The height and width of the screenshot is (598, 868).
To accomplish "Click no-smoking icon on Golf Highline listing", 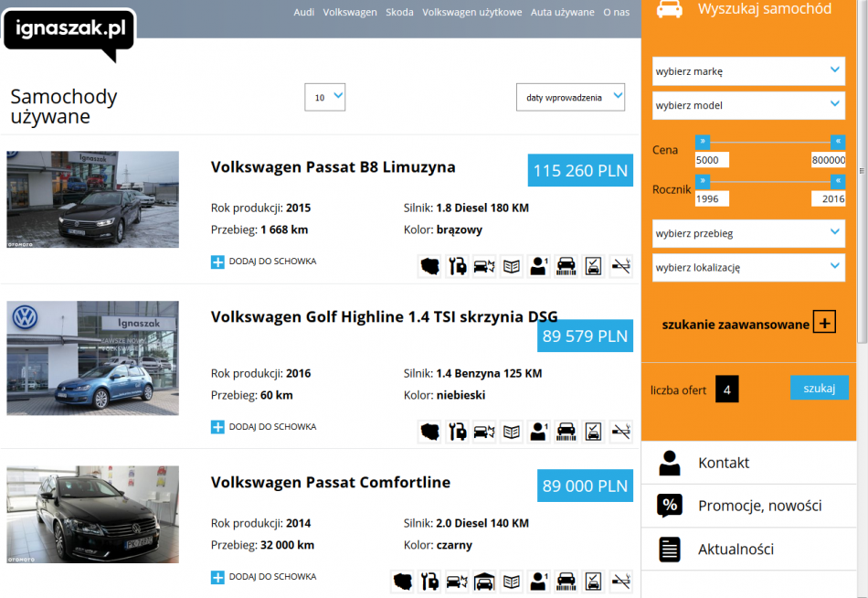I will 621,432.
